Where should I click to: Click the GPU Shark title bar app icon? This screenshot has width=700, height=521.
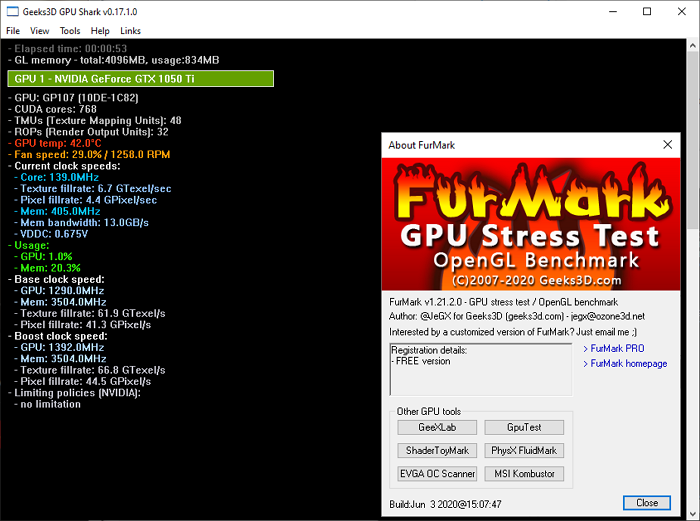[12, 12]
